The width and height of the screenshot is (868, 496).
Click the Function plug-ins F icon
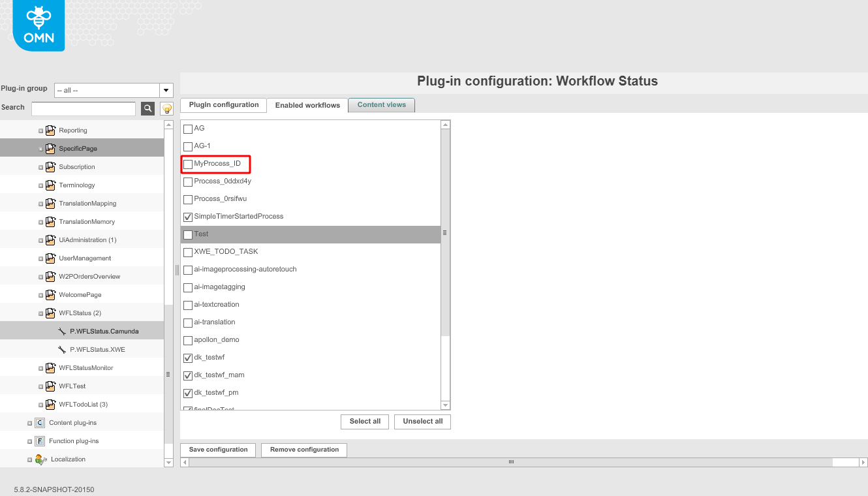pos(39,441)
